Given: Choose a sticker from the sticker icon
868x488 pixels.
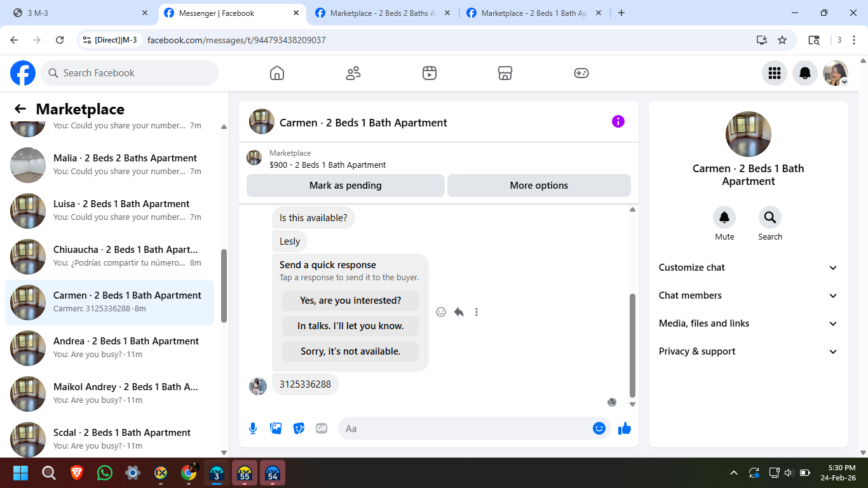Looking at the screenshot, I should (299, 428).
